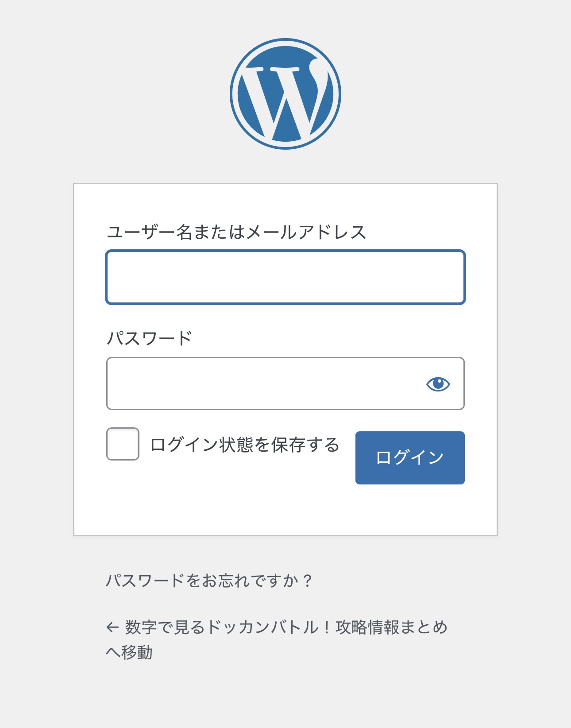Submit the form with the ログイン button
The height and width of the screenshot is (728, 571).
pyautogui.click(x=410, y=457)
